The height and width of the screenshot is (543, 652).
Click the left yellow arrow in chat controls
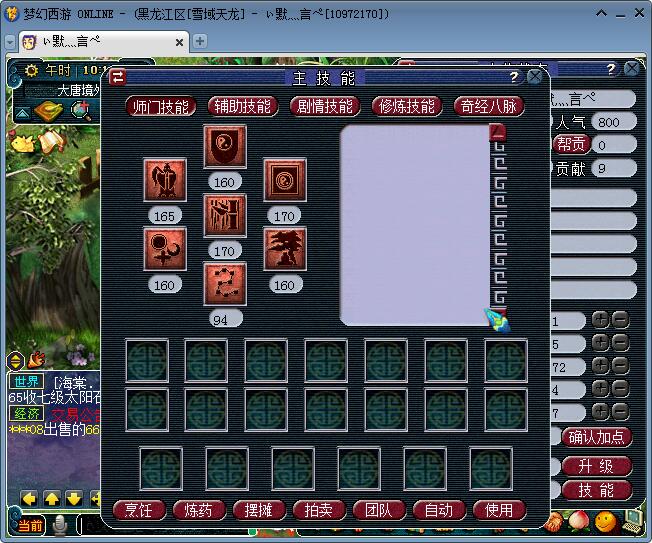(x=29, y=499)
